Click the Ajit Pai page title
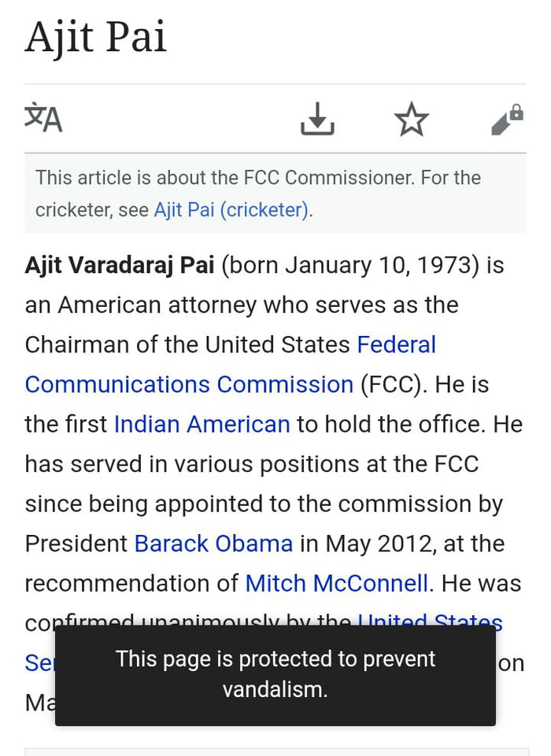 [95, 37]
